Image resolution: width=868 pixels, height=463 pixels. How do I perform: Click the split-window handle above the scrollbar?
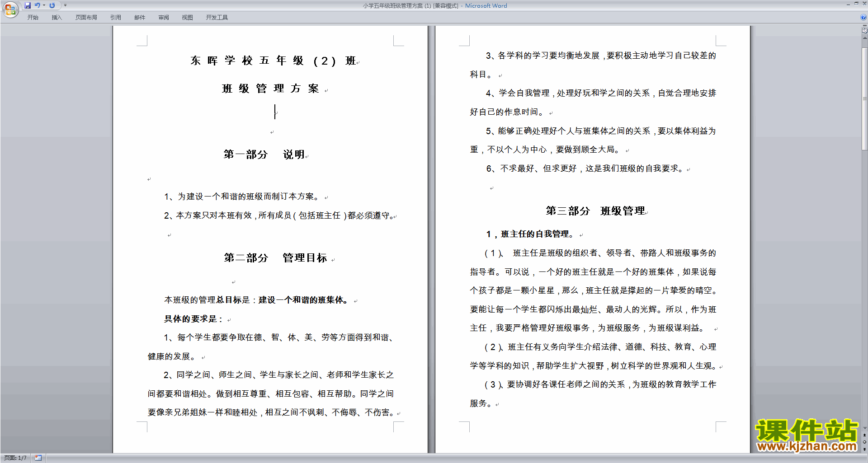(x=864, y=26)
